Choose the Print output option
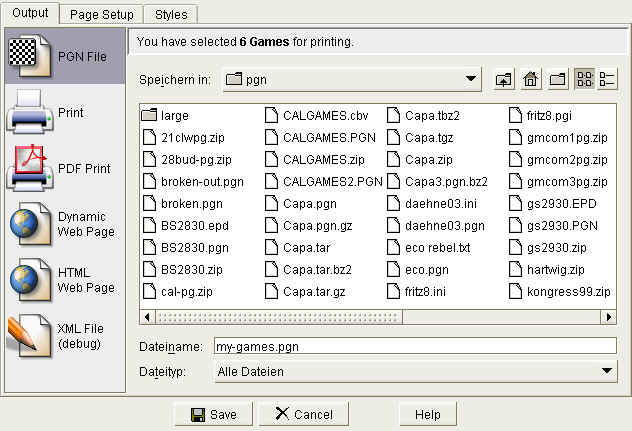 62,112
